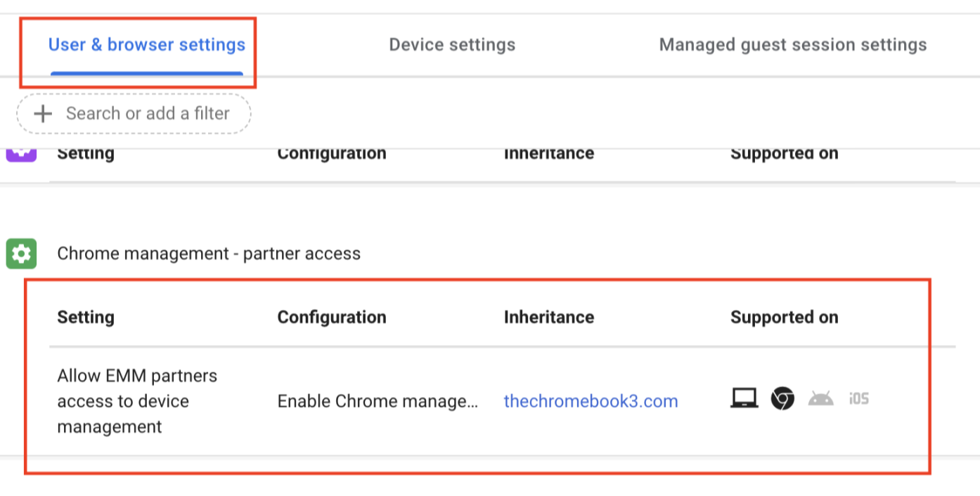Click the greyed-out Android platform icon
Viewport: 980px width, 496px height.
[820, 399]
